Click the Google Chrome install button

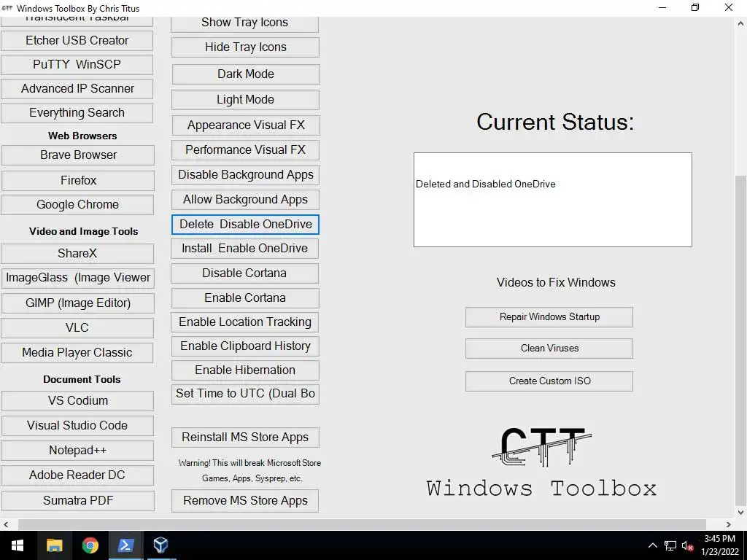click(x=77, y=204)
